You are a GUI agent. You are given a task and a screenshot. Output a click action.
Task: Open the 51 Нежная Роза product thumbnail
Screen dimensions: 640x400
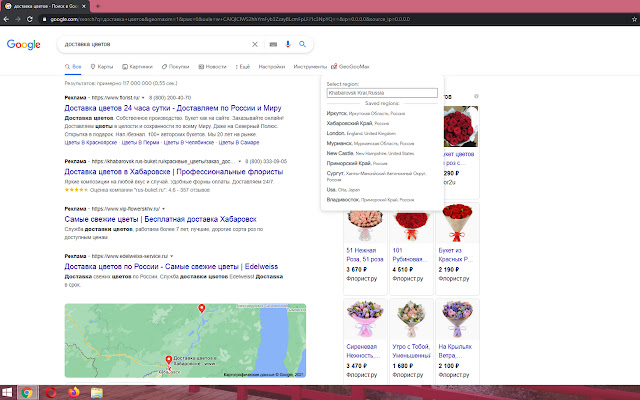[x=365, y=224]
